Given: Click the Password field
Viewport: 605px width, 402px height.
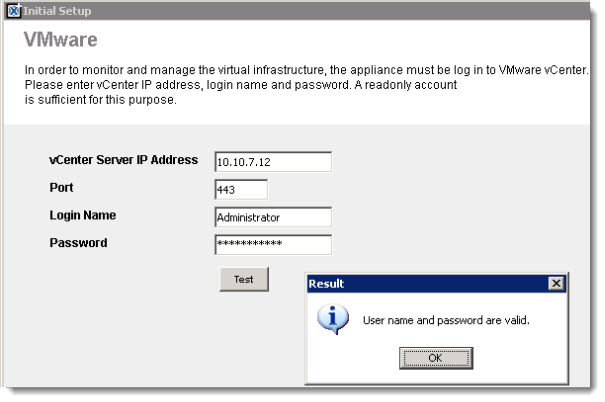Looking at the screenshot, I should 273,245.
